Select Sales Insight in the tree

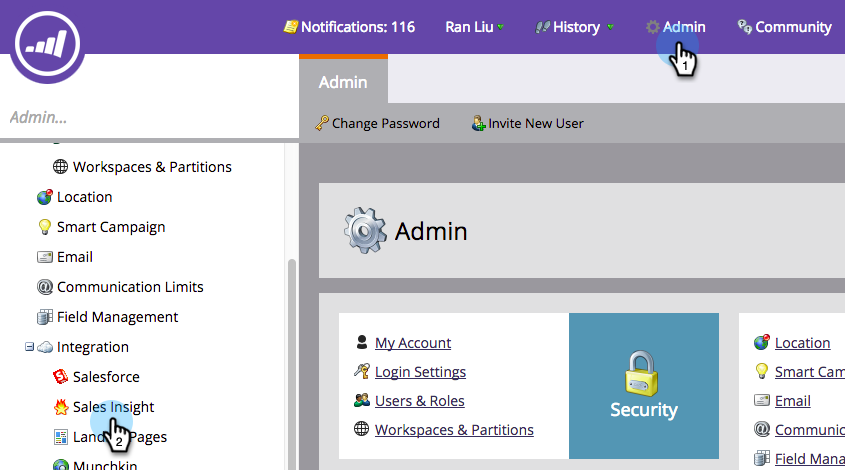tap(113, 407)
